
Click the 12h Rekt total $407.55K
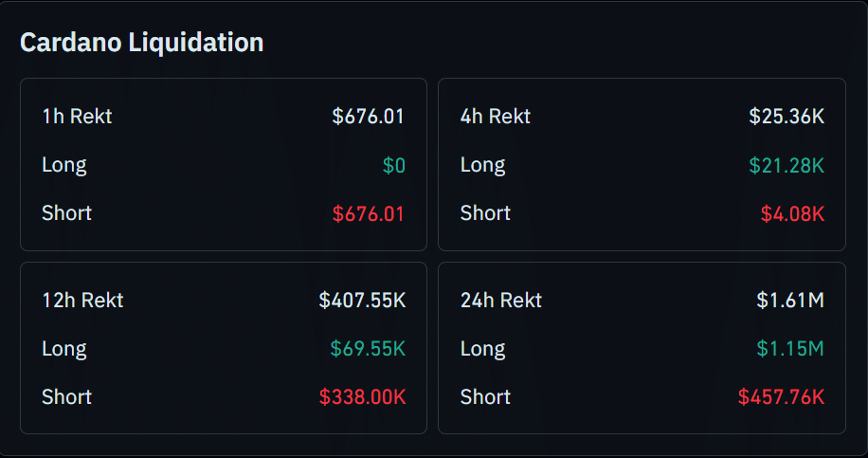tap(362, 301)
